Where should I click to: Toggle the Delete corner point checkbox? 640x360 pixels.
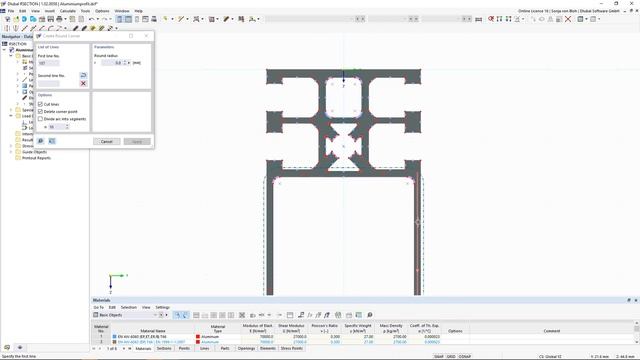40,111
